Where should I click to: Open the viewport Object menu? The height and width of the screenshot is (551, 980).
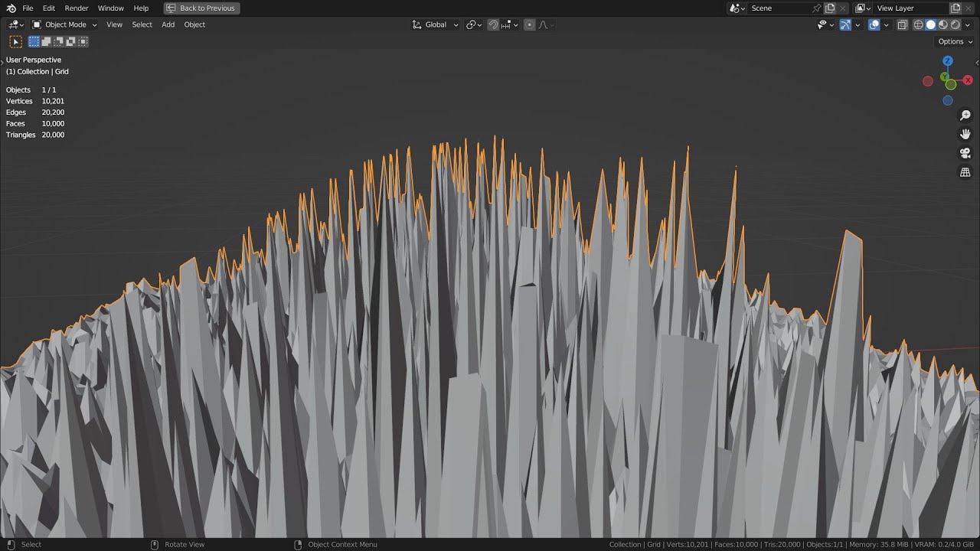194,24
